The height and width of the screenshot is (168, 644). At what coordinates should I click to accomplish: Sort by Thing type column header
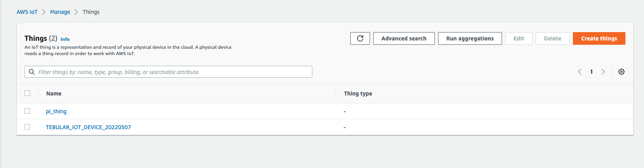358,94
